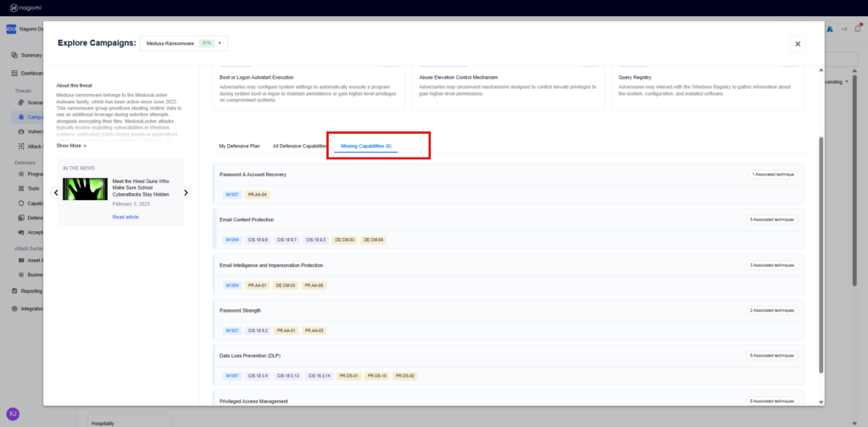Click the CIS 18 3.13 tag
Viewport: 868px width, 427px height.
pyautogui.click(x=288, y=376)
